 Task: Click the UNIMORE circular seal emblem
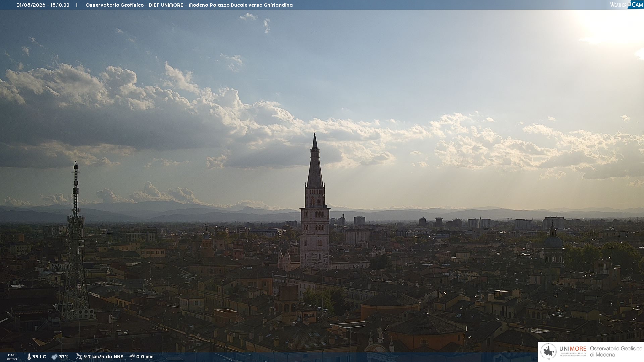(548, 352)
